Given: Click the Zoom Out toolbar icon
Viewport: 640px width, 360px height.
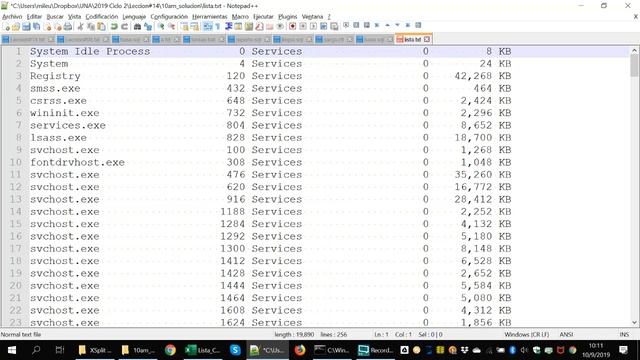Looking at the screenshot, I should click(172, 27).
